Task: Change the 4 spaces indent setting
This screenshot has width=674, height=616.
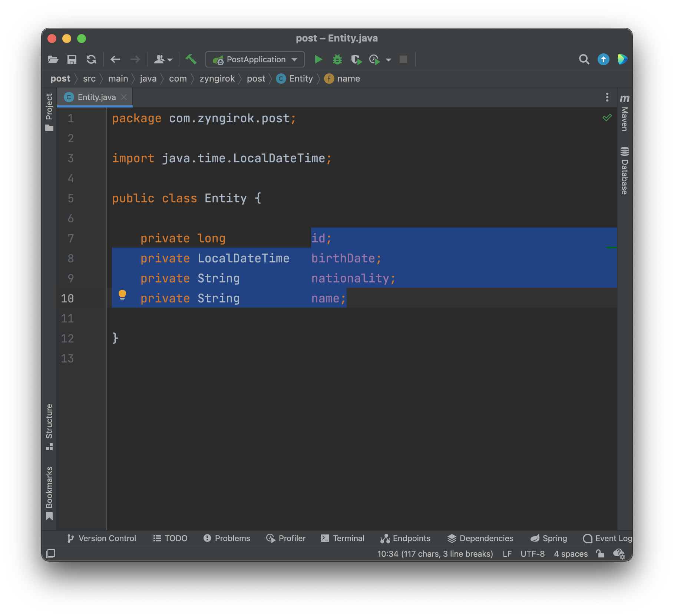Action: pos(571,554)
